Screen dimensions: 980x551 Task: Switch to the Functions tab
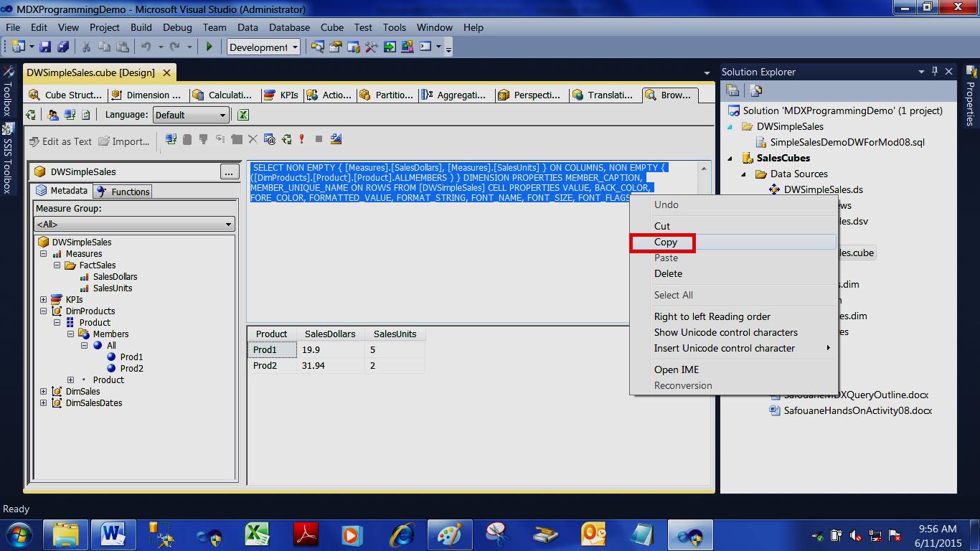tap(129, 191)
